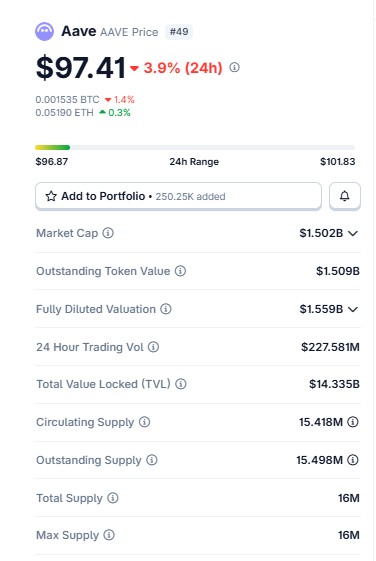Open the Outstanding Token Value info icon
This screenshot has width=376, height=561.
180,271
